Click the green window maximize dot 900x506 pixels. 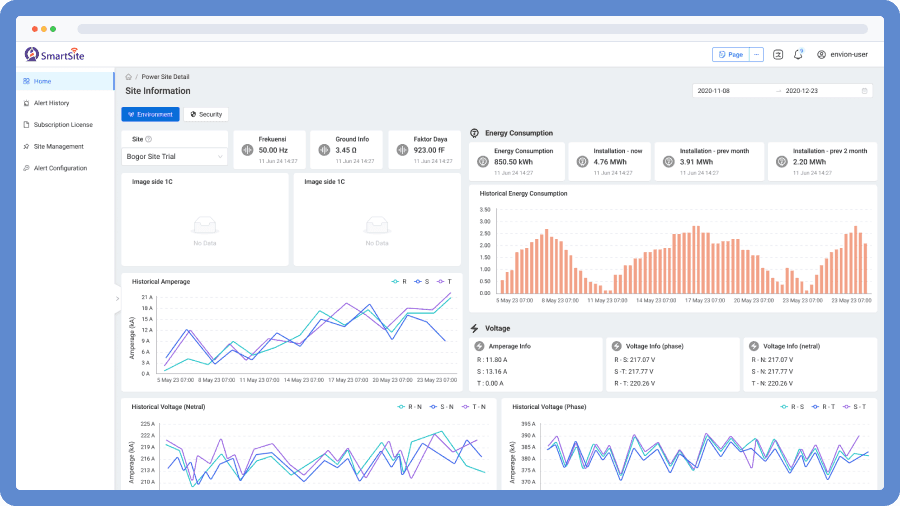[53, 29]
